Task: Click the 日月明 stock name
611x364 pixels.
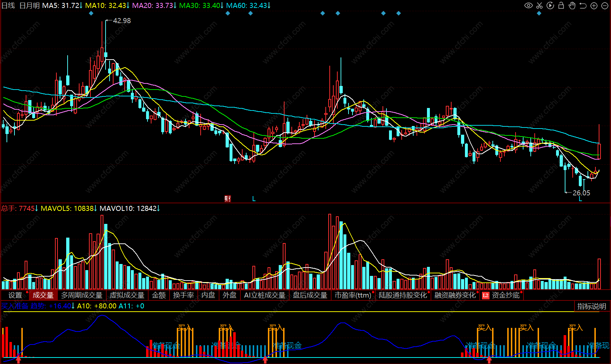Action: (29, 5)
